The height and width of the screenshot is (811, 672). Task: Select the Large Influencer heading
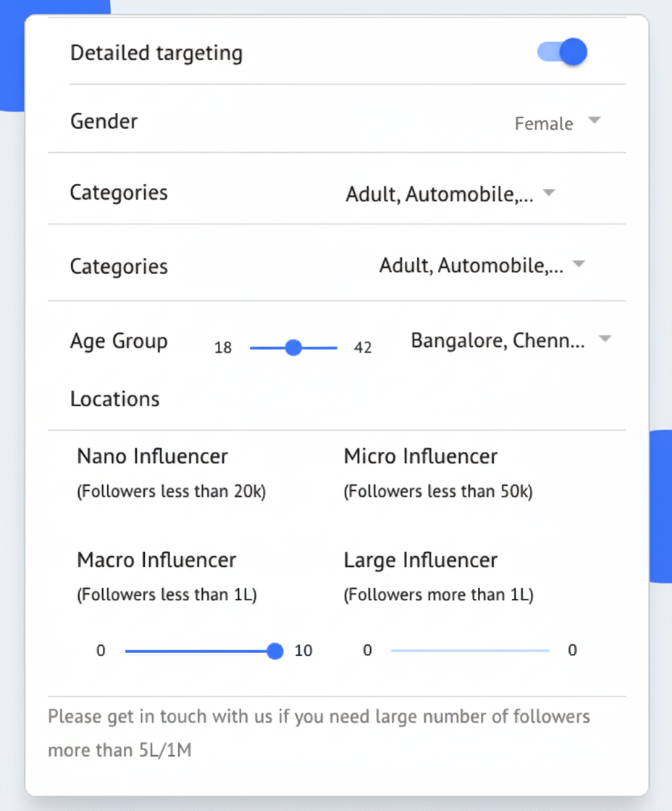pyautogui.click(x=420, y=560)
